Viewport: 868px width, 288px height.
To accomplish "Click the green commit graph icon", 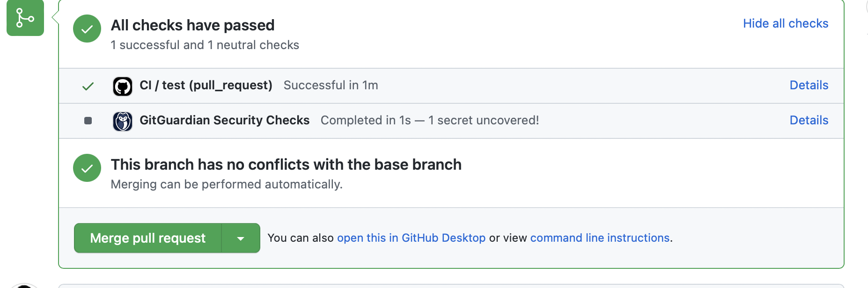I will pos(25,18).
